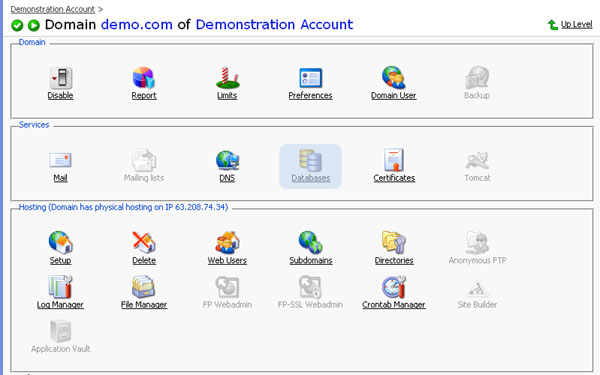Click the Disable text link
Screen dimensions: 600x375
(60, 95)
